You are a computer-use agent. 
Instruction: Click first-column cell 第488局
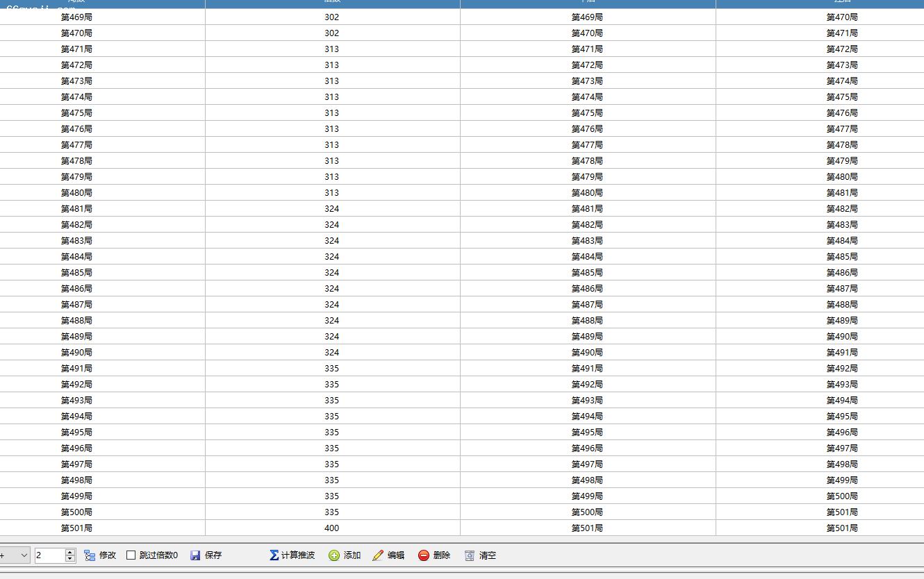pos(76,321)
